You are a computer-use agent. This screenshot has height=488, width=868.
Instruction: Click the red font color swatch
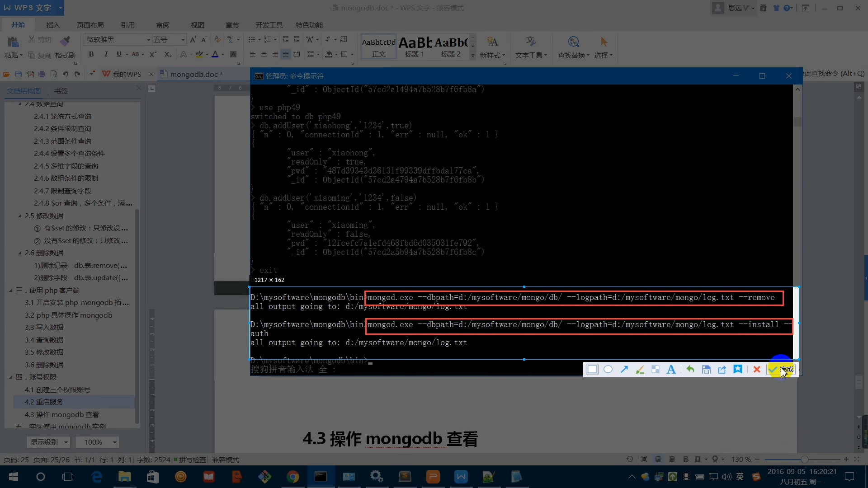pyautogui.click(x=215, y=54)
